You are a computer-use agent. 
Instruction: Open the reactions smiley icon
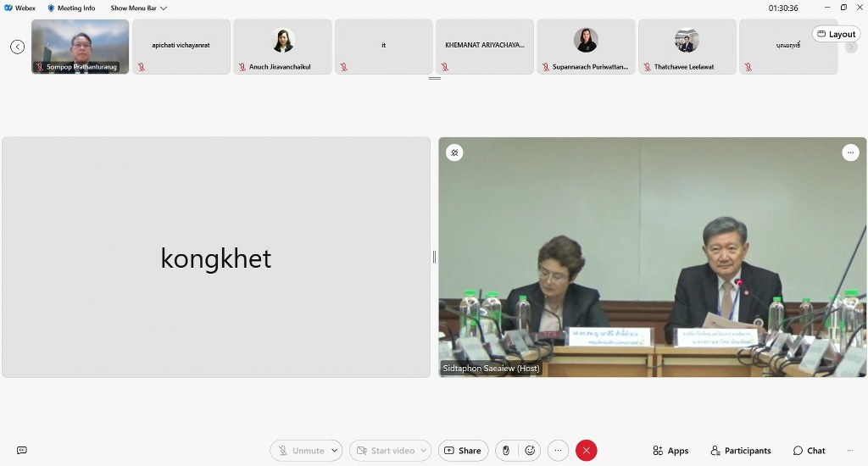pos(531,451)
